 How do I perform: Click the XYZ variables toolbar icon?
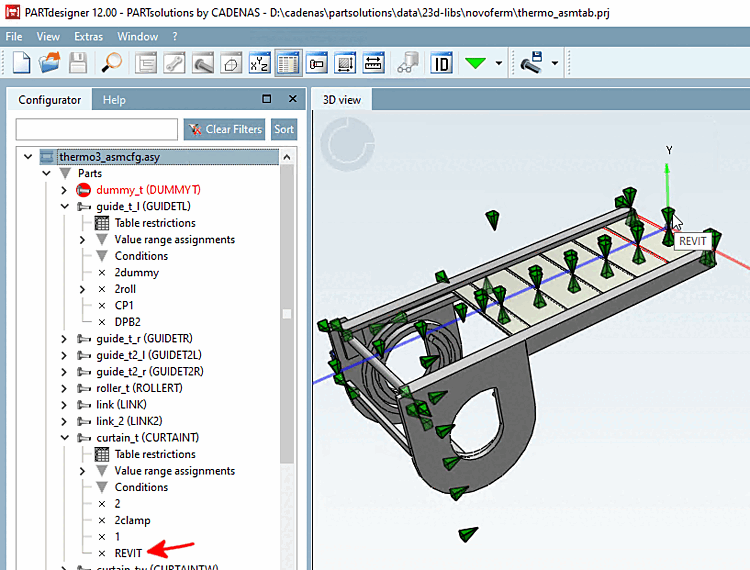tap(258, 63)
